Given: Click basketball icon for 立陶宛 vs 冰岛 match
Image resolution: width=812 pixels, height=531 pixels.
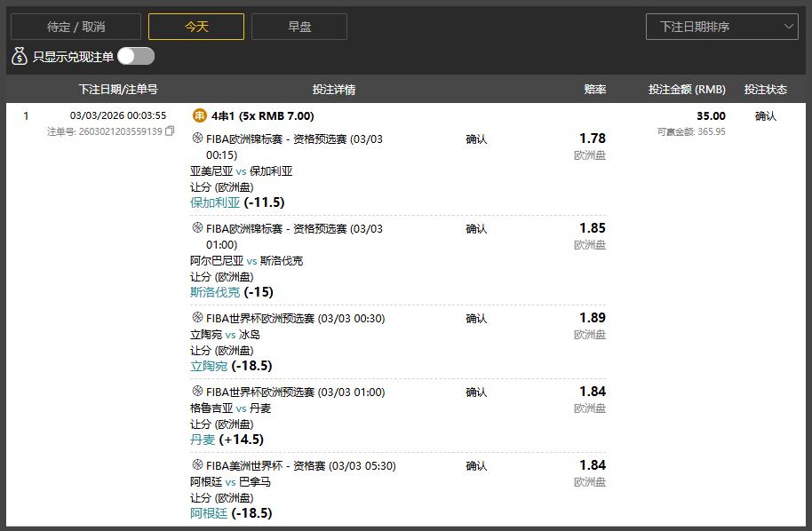Looking at the screenshot, I should (197, 317).
